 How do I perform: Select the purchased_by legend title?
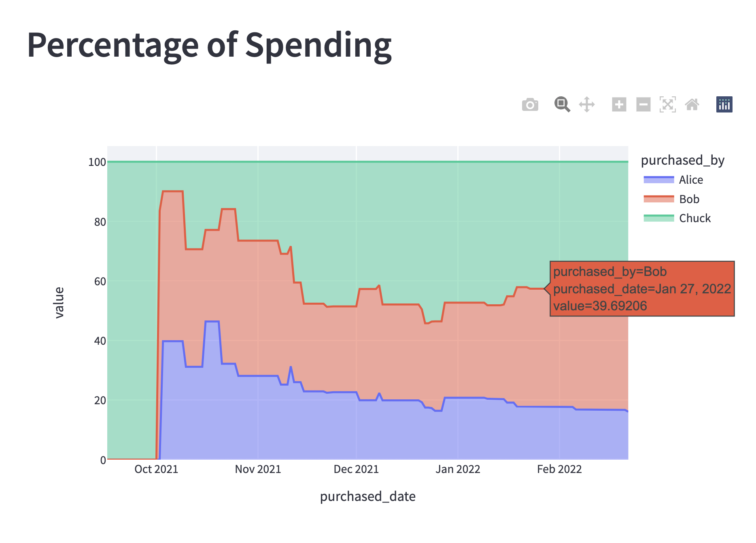tap(682, 160)
